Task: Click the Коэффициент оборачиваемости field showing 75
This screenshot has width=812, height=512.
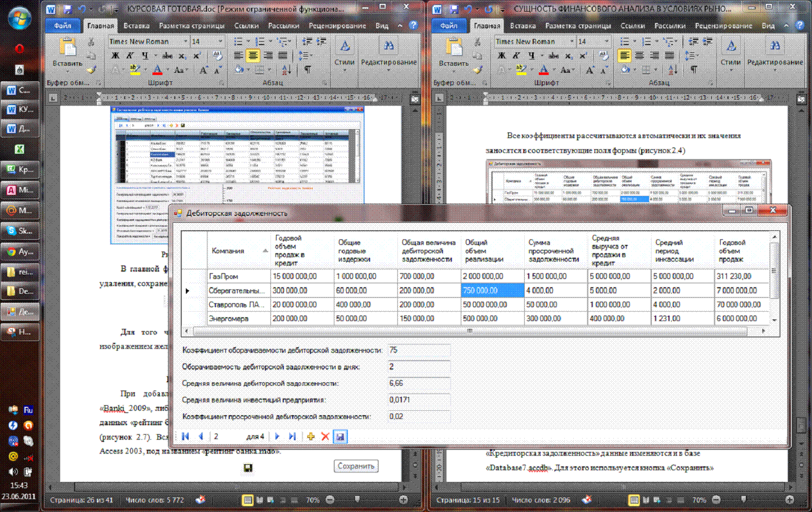Action: point(419,351)
